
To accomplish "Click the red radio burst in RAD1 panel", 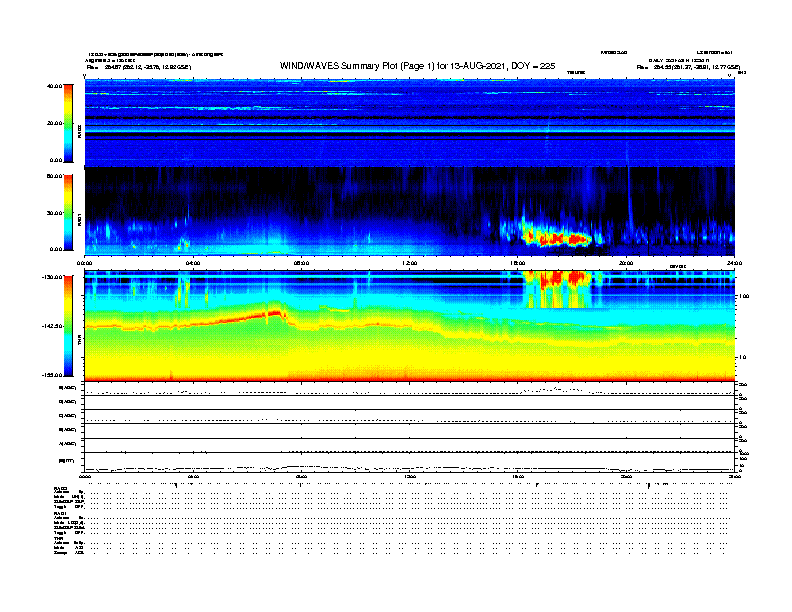I will (557, 238).
